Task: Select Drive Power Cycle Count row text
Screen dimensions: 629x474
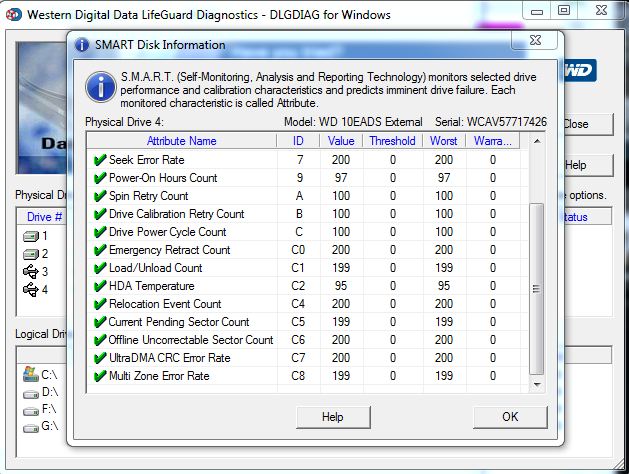Action: point(168,232)
